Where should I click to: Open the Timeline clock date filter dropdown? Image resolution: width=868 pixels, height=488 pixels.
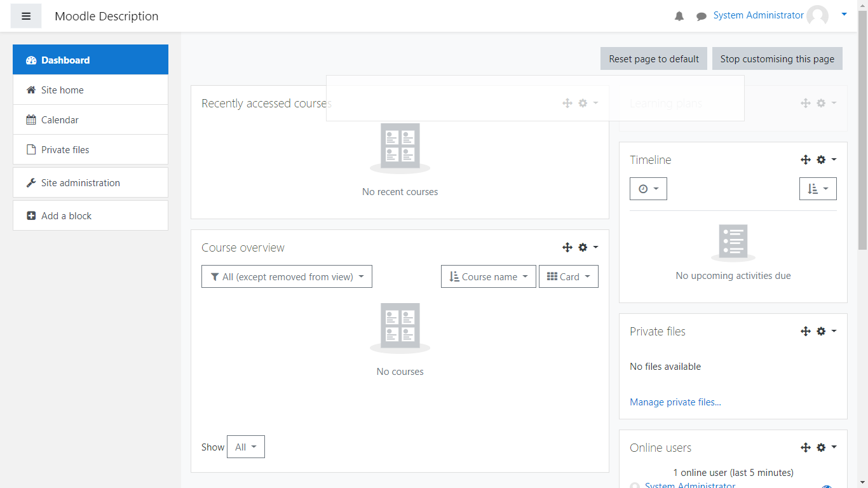coord(648,189)
